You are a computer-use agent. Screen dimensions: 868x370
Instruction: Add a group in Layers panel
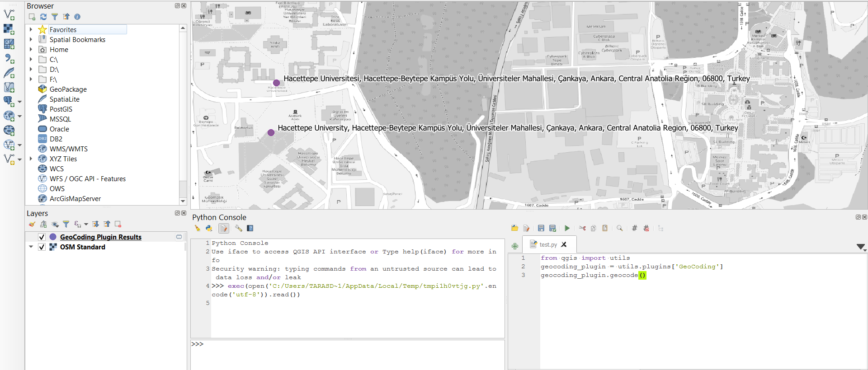(43, 224)
